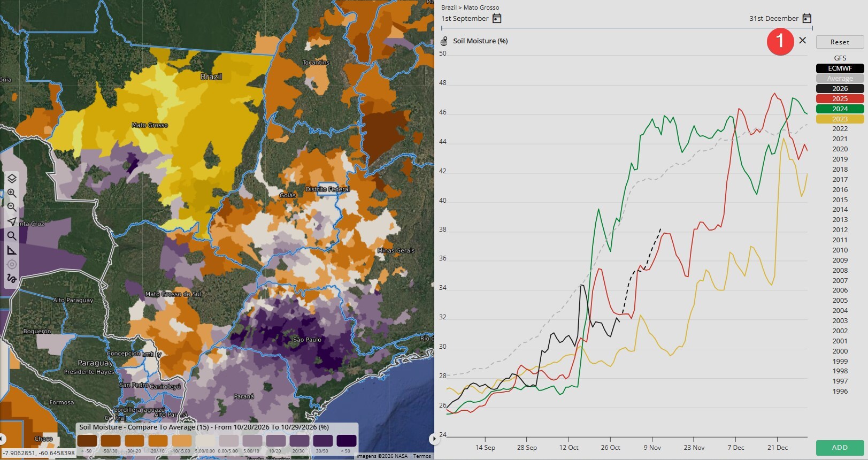The width and height of the screenshot is (868, 460).
Task: Open the map layers tool
Action: 12,179
